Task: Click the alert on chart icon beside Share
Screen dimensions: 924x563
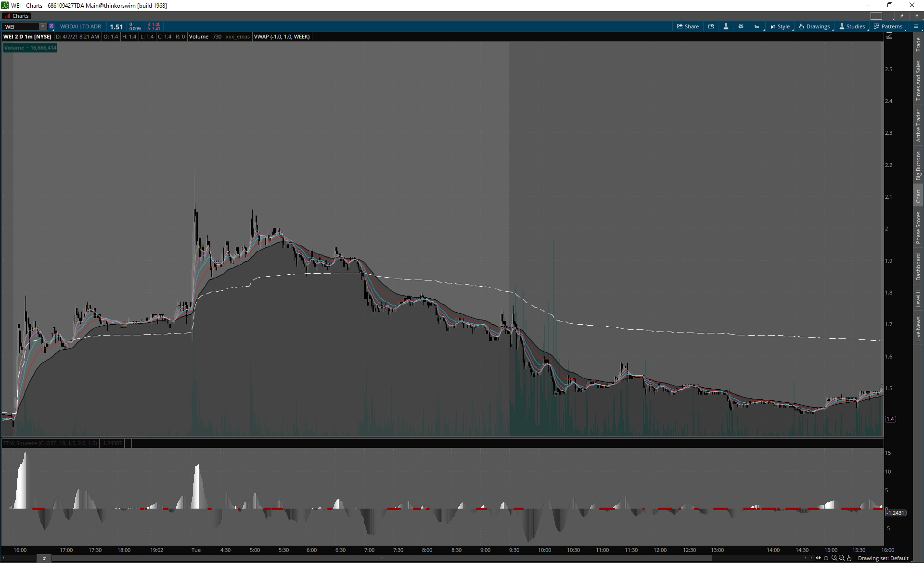Action: coord(711,26)
